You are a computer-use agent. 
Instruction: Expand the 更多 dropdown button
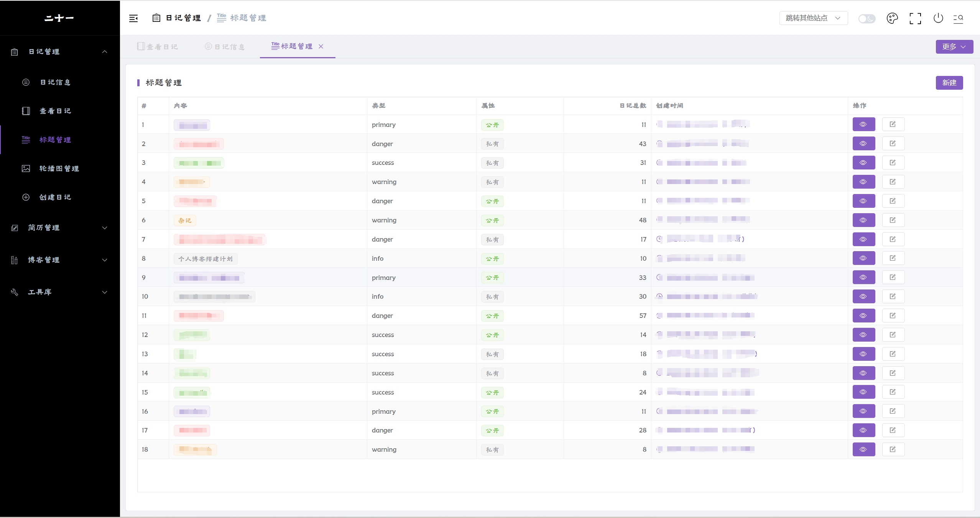click(954, 47)
